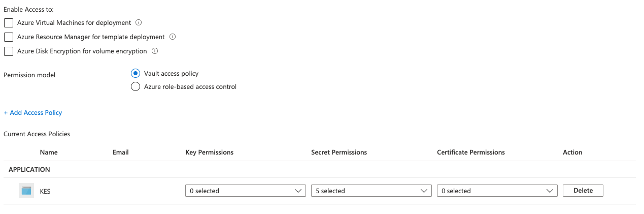Click info icon beside Azure Virtual Machines
The image size is (644, 214).
pos(139,23)
